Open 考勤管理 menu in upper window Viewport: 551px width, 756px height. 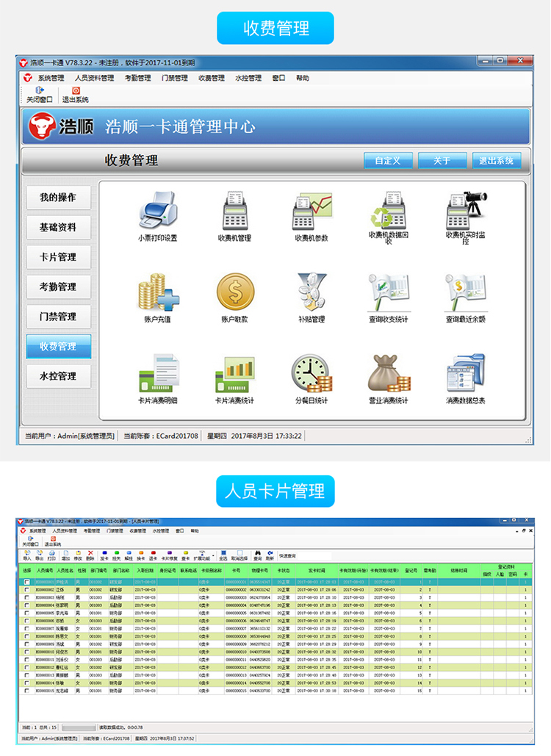138,78
